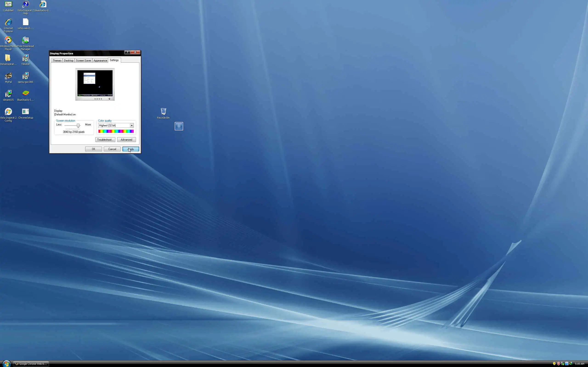Viewport: 588px width, 367px height.
Task: Click the Advanced button
Action: click(x=126, y=140)
